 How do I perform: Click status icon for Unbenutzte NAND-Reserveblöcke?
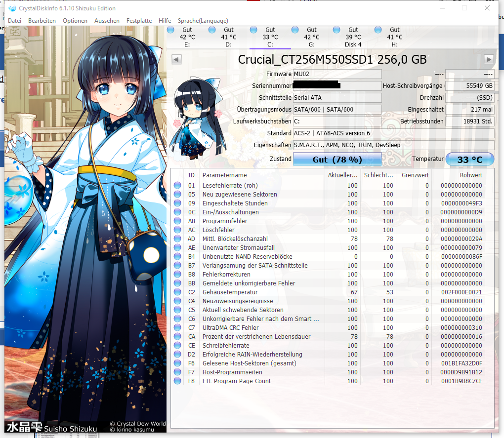pos(177,256)
